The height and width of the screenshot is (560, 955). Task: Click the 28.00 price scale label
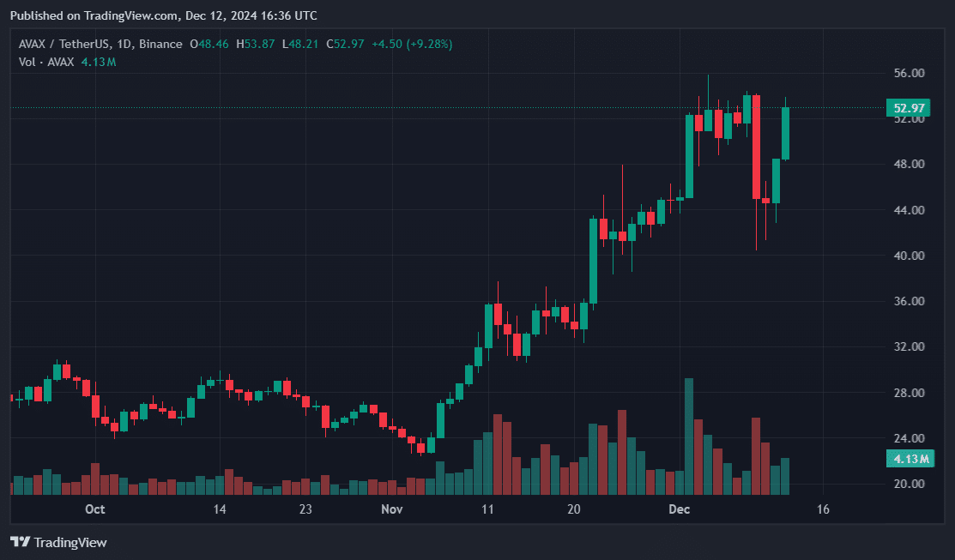pos(908,393)
